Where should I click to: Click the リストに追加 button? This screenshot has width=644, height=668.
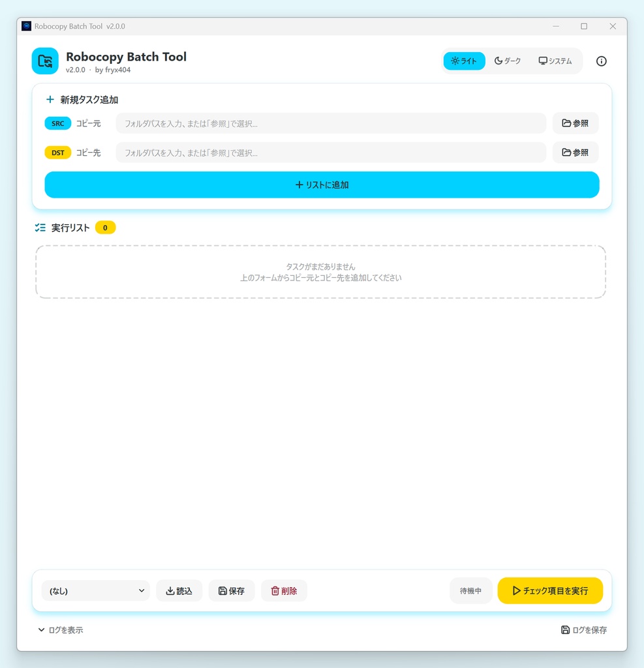coord(322,185)
